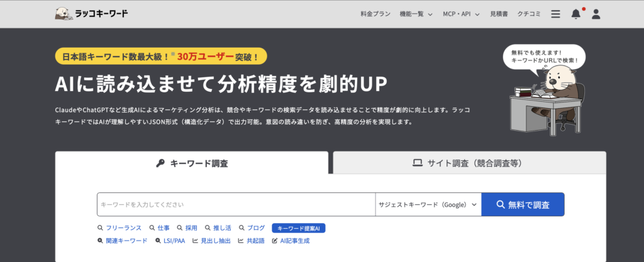Open the サジェストキーワード（Google） dropdown

[x=428, y=204]
